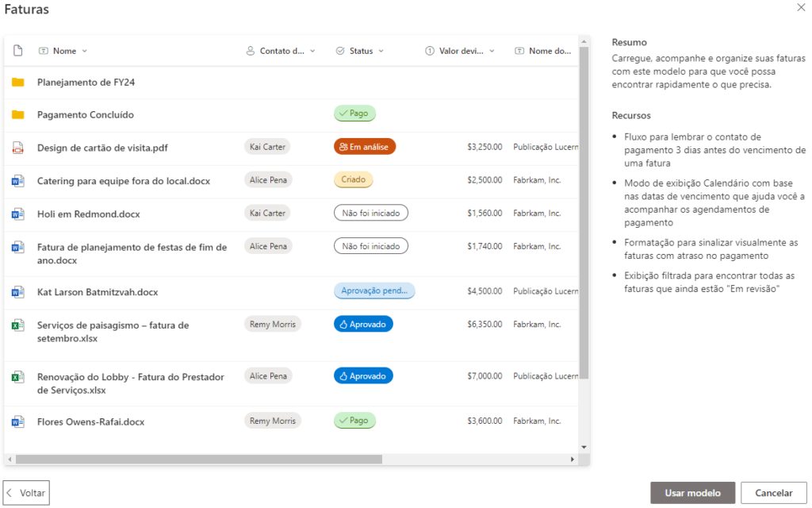The image size is (812, 508).
Task: Click the number icon beside Valor devido header
Action: 429,50
